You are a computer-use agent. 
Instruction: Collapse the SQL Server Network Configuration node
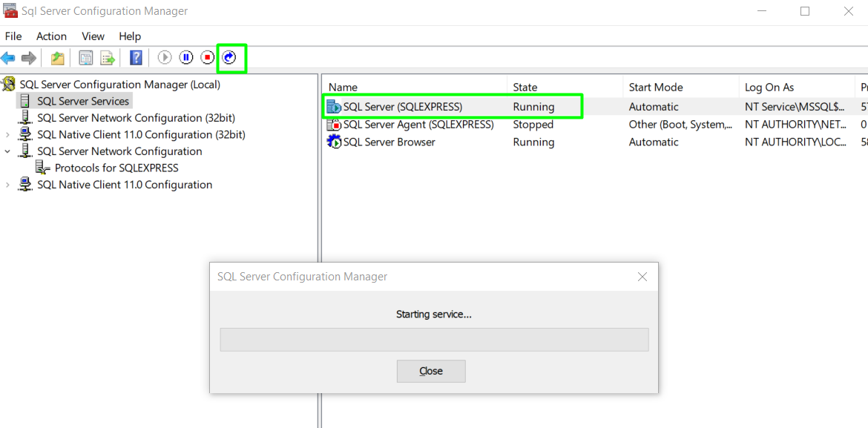7,151
